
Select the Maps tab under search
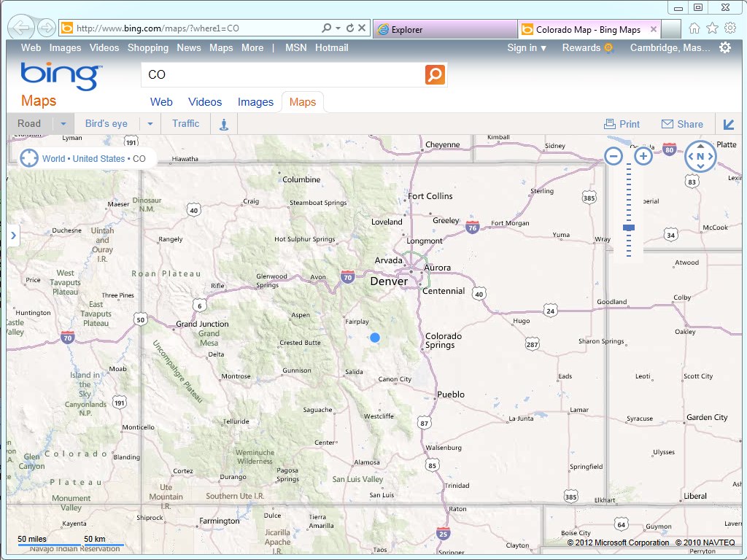pyautogui.click(x=303, y=102)
